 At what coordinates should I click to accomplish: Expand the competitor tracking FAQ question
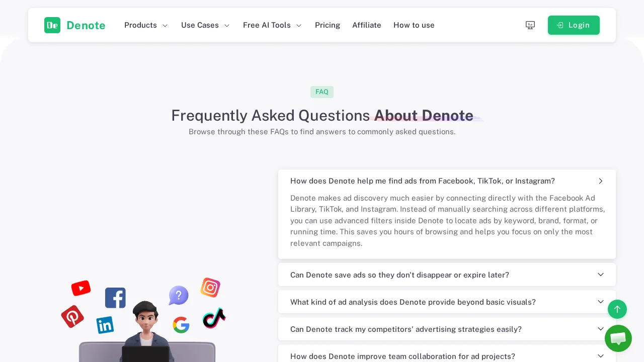pos(447,329)
